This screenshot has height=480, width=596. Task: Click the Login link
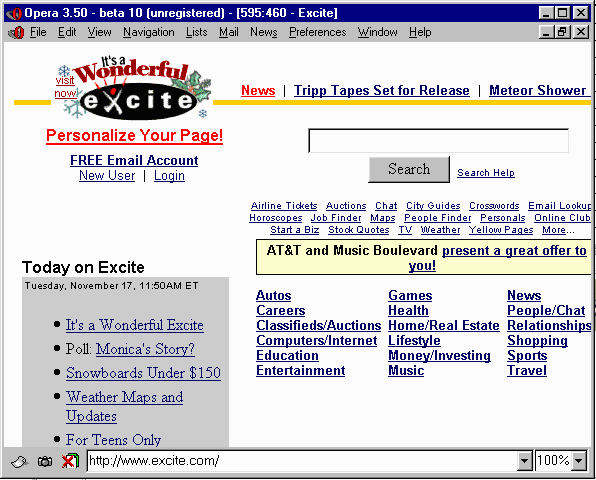pyautogui.click(x=169, y=176)
